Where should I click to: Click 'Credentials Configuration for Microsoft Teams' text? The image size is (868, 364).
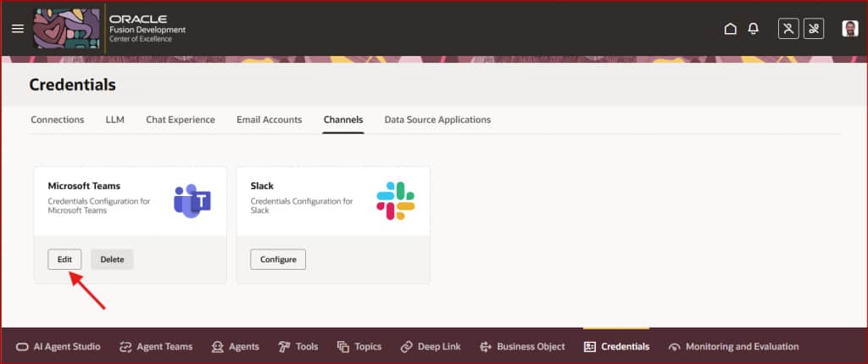point(99,206)
